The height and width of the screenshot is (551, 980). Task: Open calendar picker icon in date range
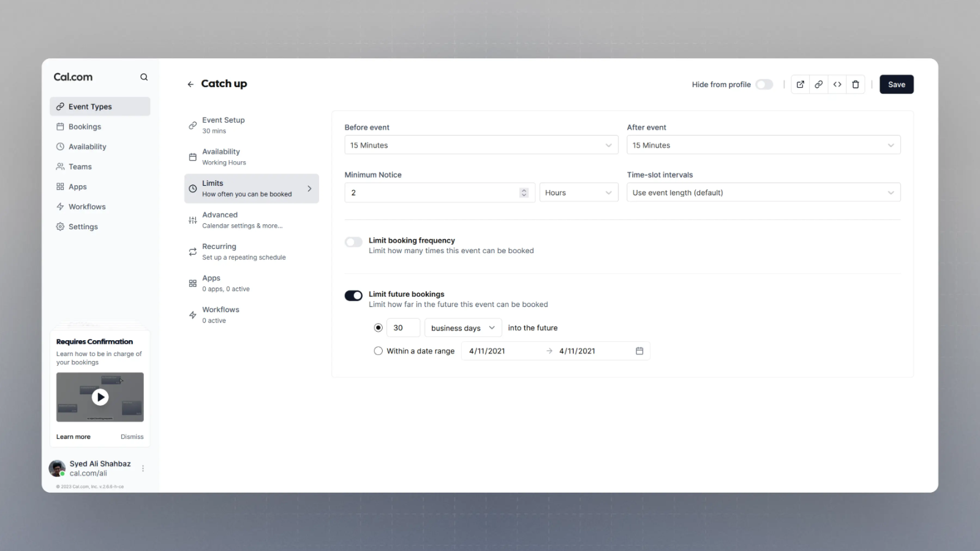(639, 351)
